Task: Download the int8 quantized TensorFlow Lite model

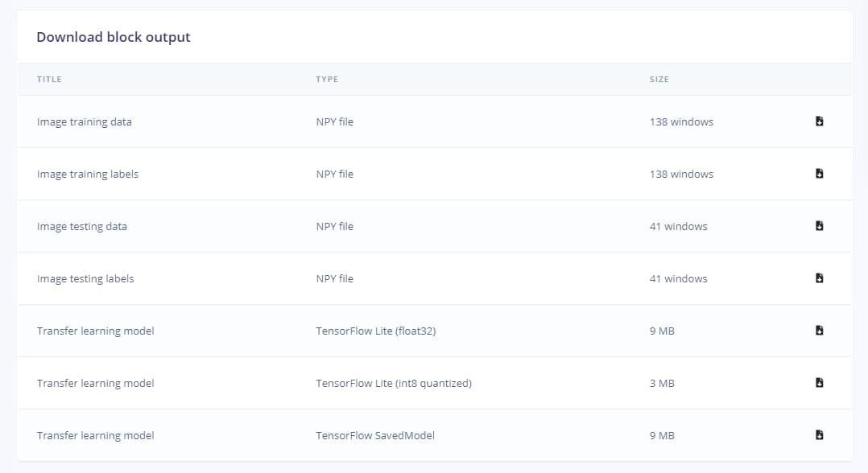Action: (x=819, y=383)
